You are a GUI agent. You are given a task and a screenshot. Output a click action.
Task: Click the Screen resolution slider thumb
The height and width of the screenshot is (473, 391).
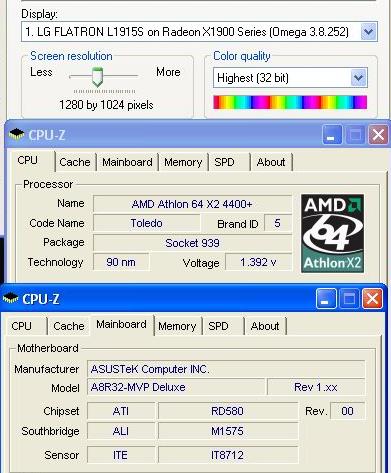tap(97, 76)
